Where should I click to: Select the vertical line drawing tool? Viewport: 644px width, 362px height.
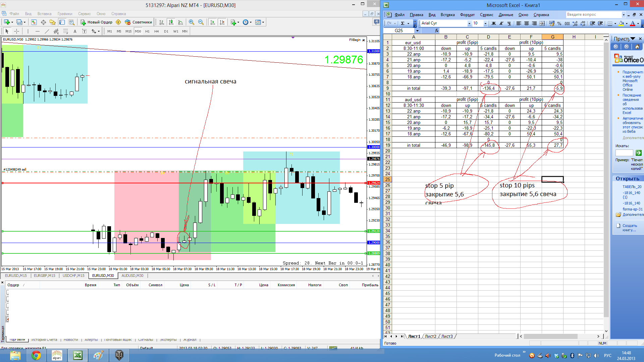pos(28,31)
